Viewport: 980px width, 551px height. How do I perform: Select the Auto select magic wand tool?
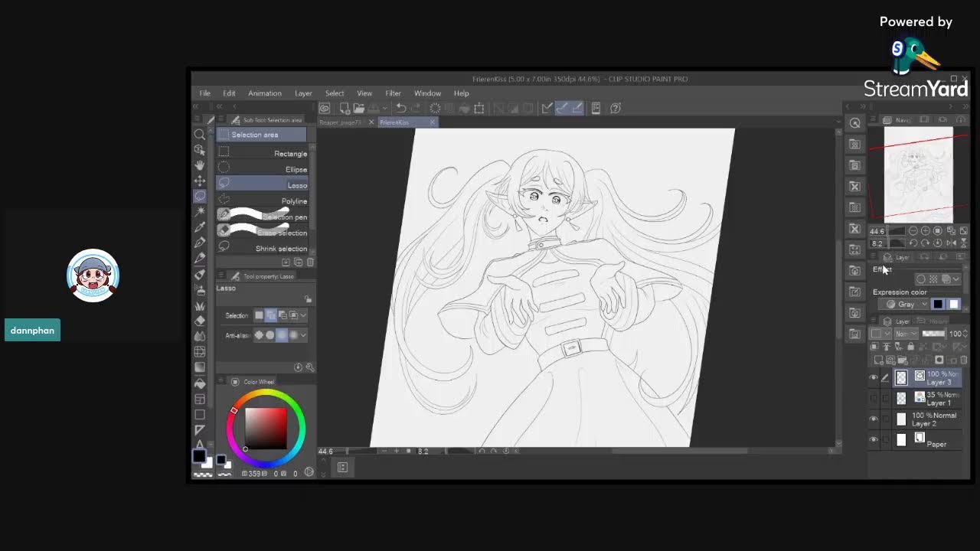point(200,211)
